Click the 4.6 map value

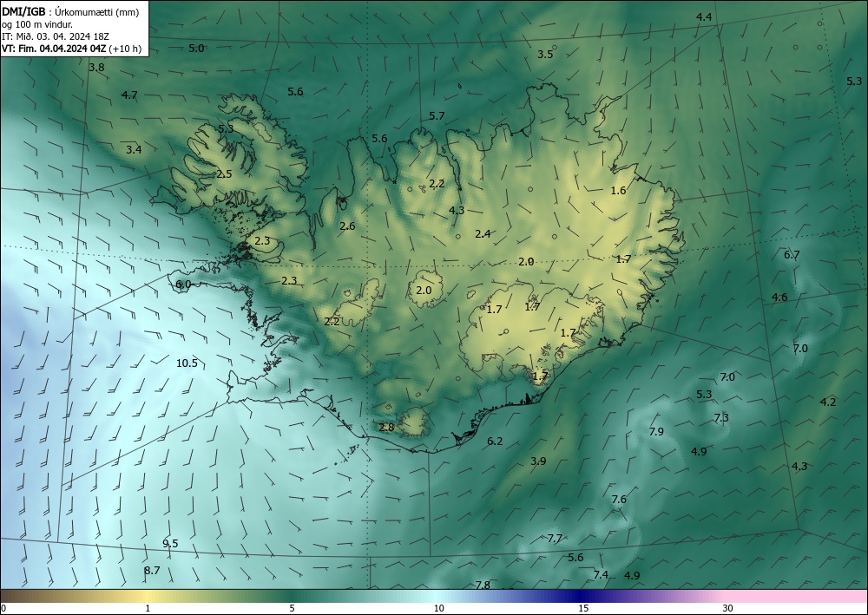[779, 298]
